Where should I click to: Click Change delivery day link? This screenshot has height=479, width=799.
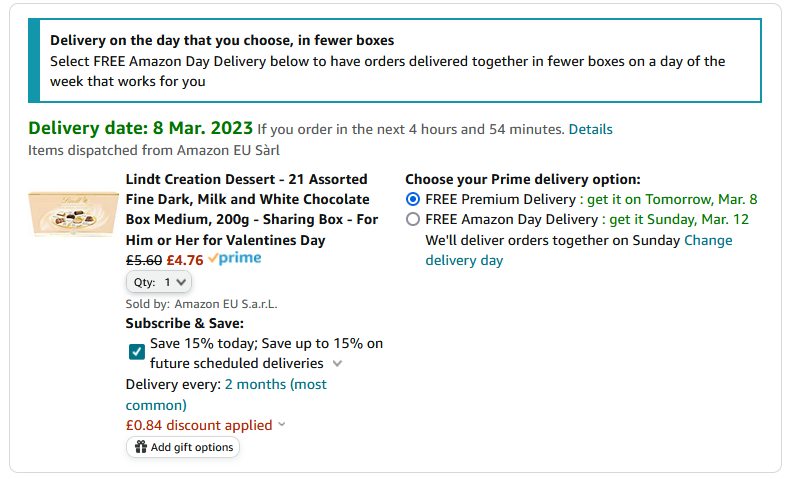pyautogui.click(x=579, y=250)
